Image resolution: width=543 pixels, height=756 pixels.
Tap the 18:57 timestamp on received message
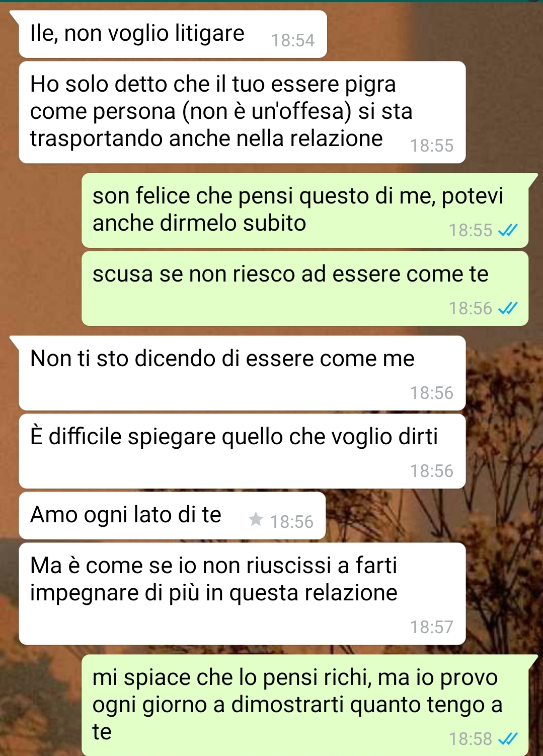coord(432,627)
